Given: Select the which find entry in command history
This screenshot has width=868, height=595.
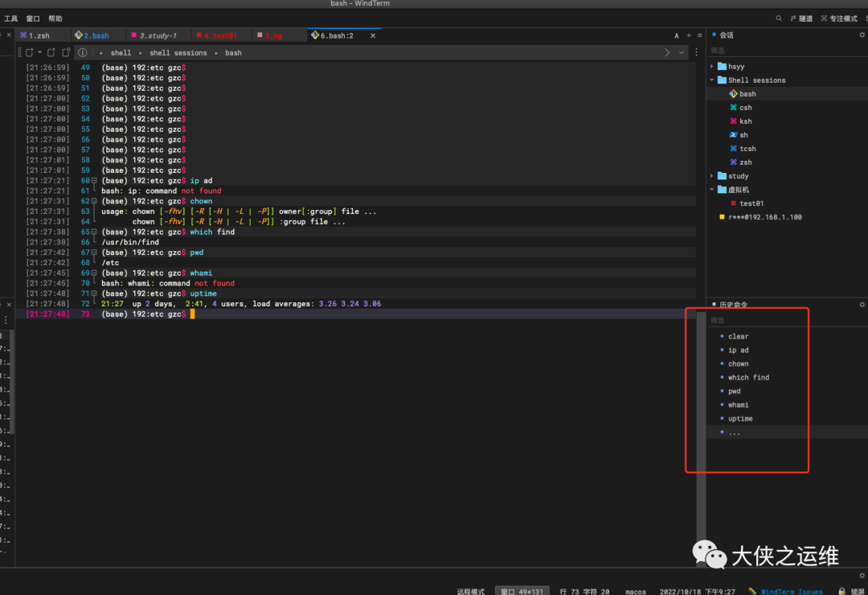Looking at the screenshot, I should (787, 377).
